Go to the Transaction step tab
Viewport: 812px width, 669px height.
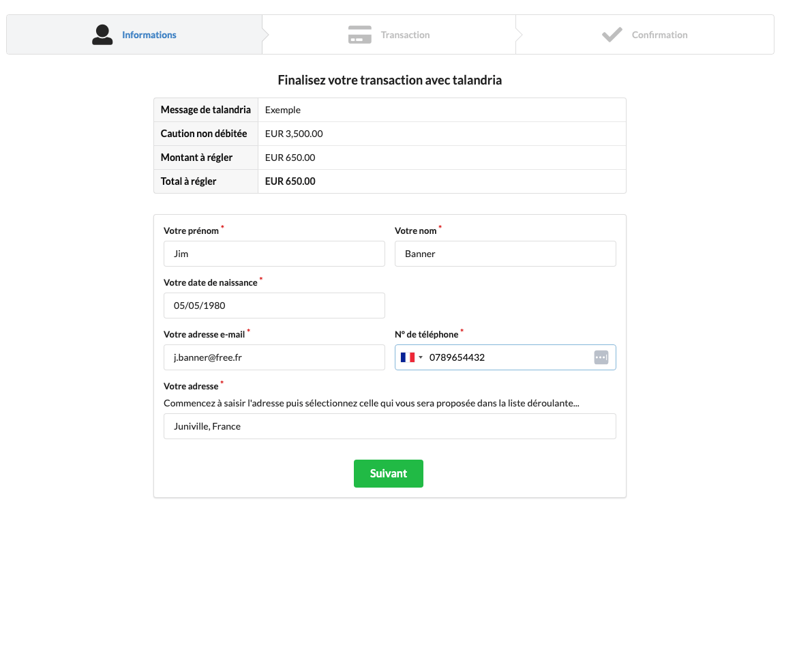point(389,35)
